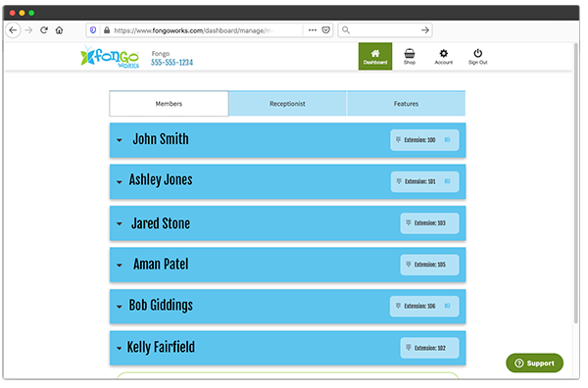Expand the Aman Patel member row
The height and width of the screenshot is (388, 588).
(120, 266)
